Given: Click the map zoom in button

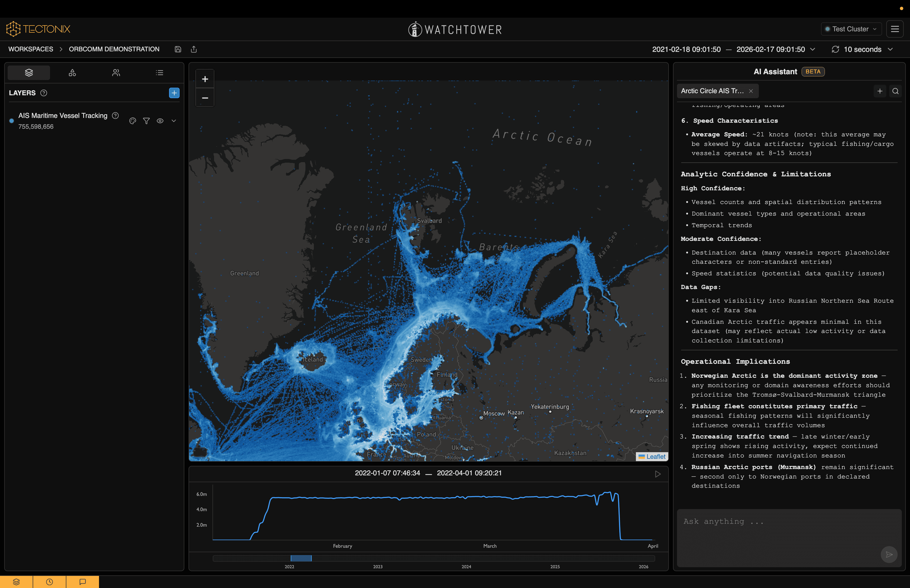Looking at the screenshot, I should tap(205, 79).
